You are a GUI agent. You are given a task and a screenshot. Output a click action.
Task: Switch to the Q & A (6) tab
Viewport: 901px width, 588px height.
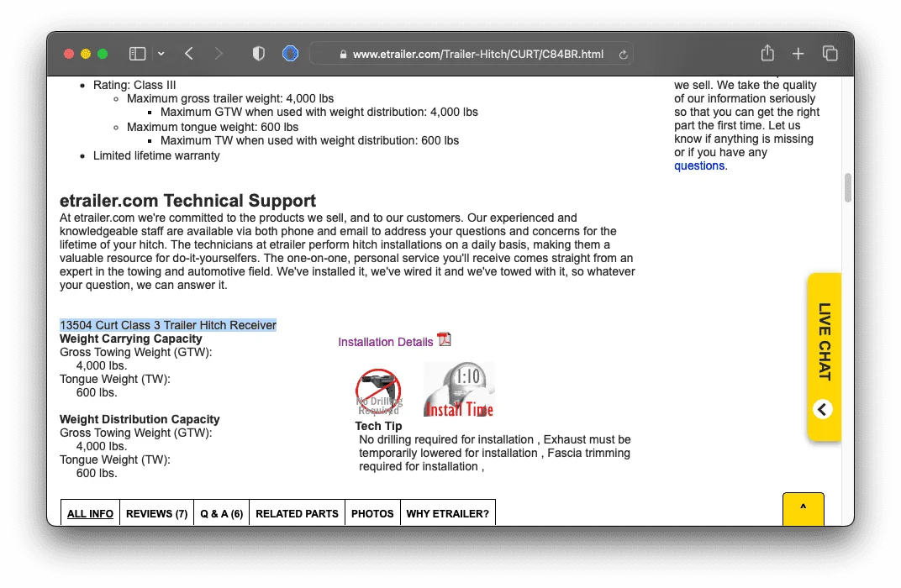coord(221,514)
